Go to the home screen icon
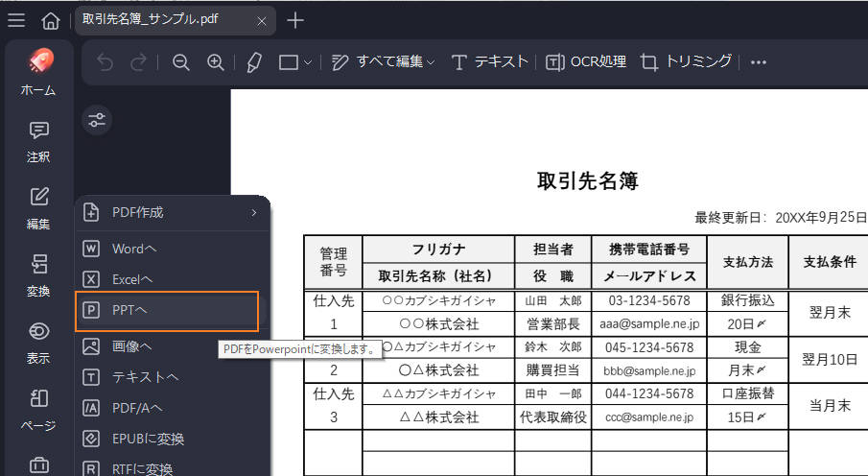Viewport: 868px width, 476px height. 51,20
